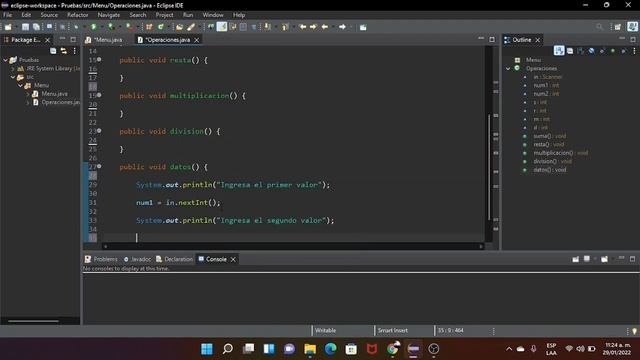Go Back with the toolbar arrow
Viewport: 640px width, 360px height.
point(325,27)
